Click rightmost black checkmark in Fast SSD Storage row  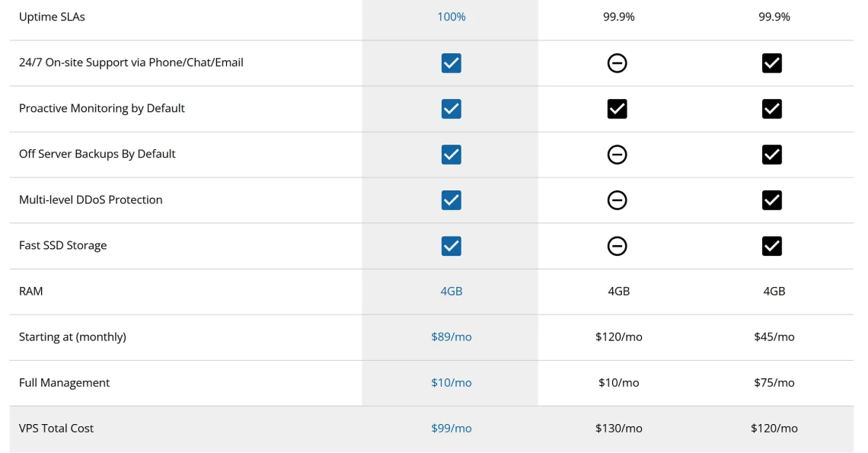pos(771,246)
